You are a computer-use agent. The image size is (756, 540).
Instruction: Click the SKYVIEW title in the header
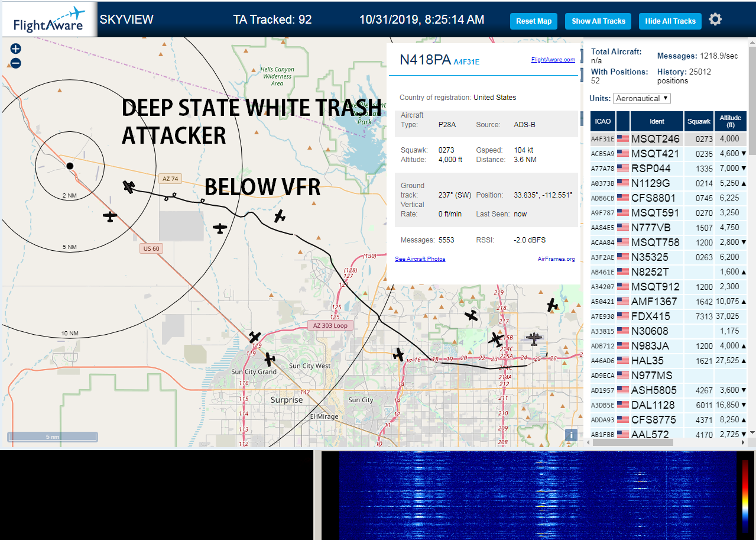click(126, 20)
